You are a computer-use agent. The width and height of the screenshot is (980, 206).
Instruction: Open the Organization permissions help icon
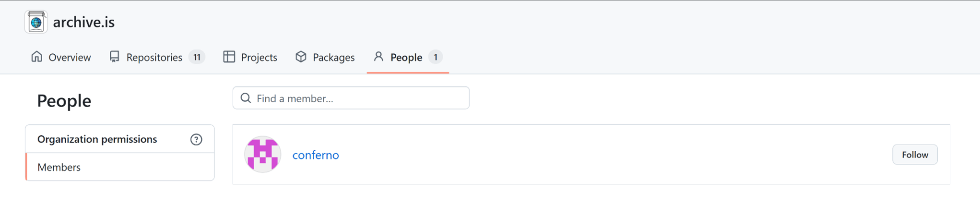point(196,139)
